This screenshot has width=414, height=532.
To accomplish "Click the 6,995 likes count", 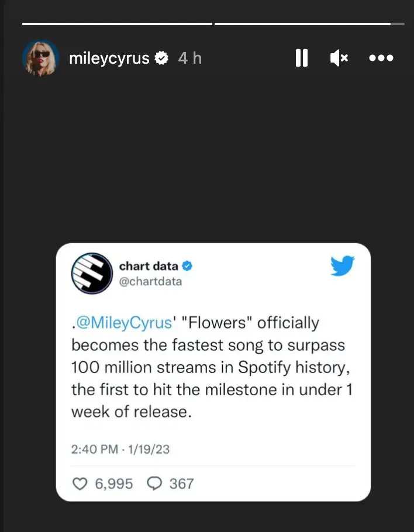I will pyautogui.click(x=113, y=483).
